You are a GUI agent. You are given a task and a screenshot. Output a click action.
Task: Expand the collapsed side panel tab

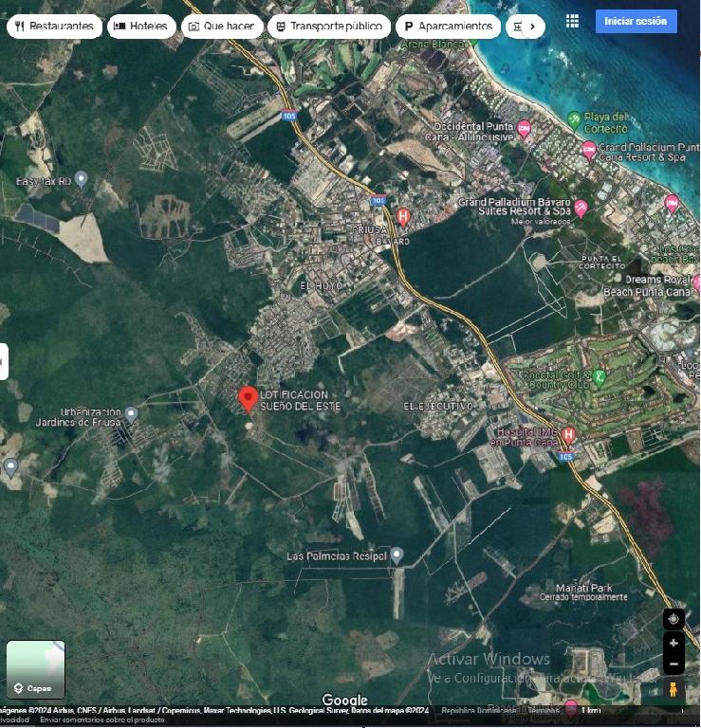pyautogui.click(x=4, y=362)
